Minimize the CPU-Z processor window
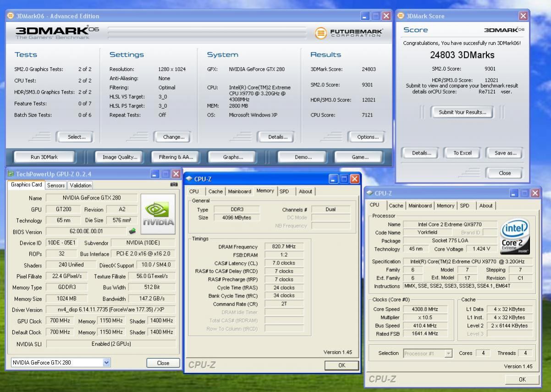Image resolution: width=551 pixels, height=392 pixels. (515, 193)
